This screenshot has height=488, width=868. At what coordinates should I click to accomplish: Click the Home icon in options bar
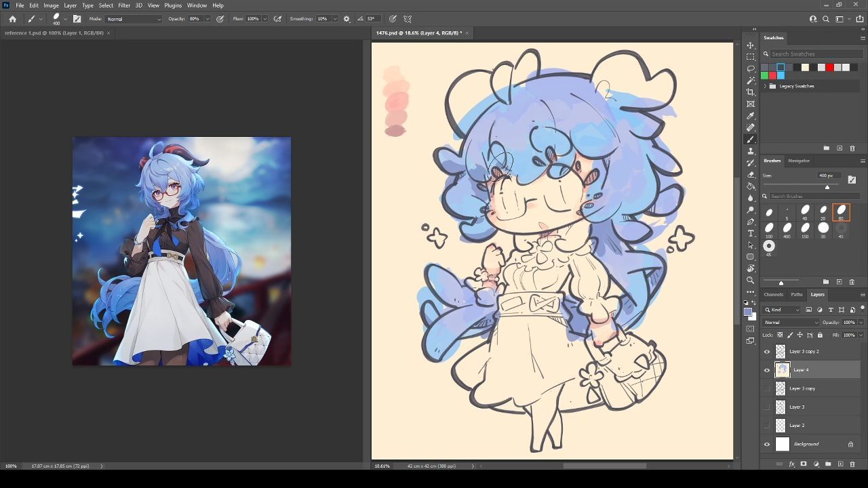click(x=12, y=19)
